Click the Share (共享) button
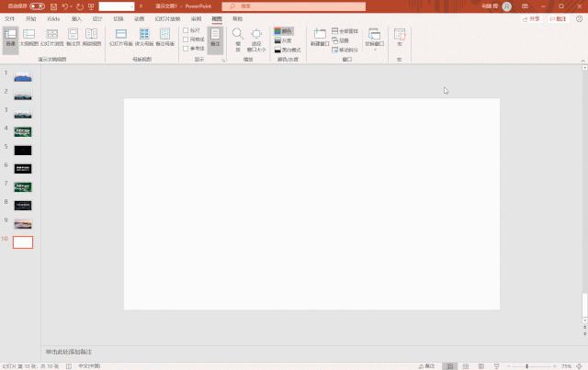The height and width of the screenshot is (370, 588). coord(531,18)
